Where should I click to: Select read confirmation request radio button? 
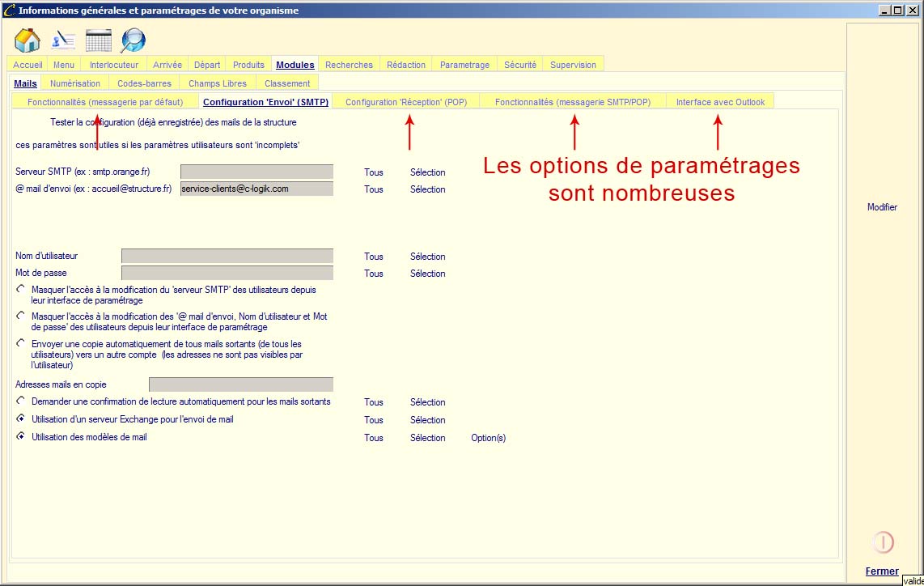click(20, 401)
